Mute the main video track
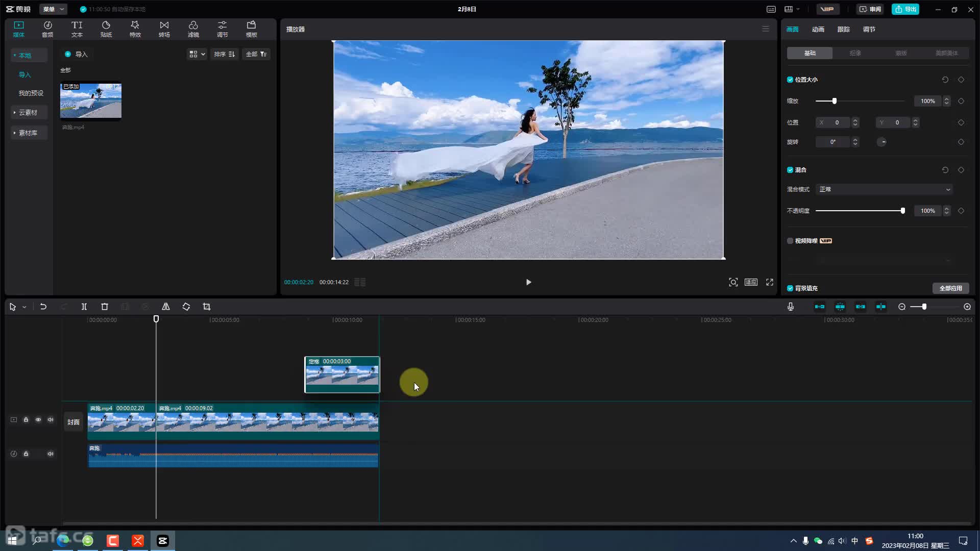This screenshot has width=980, height=551. click(x=51, y=420)
